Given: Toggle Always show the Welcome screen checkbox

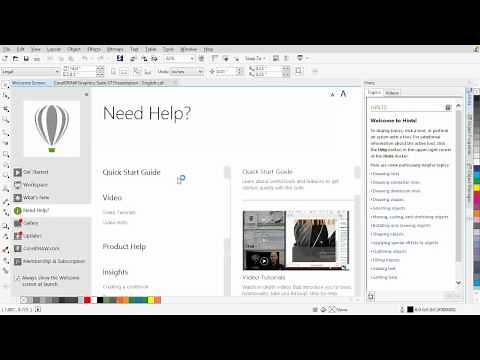Looking at the screenshot, I should tap(18, 278).
